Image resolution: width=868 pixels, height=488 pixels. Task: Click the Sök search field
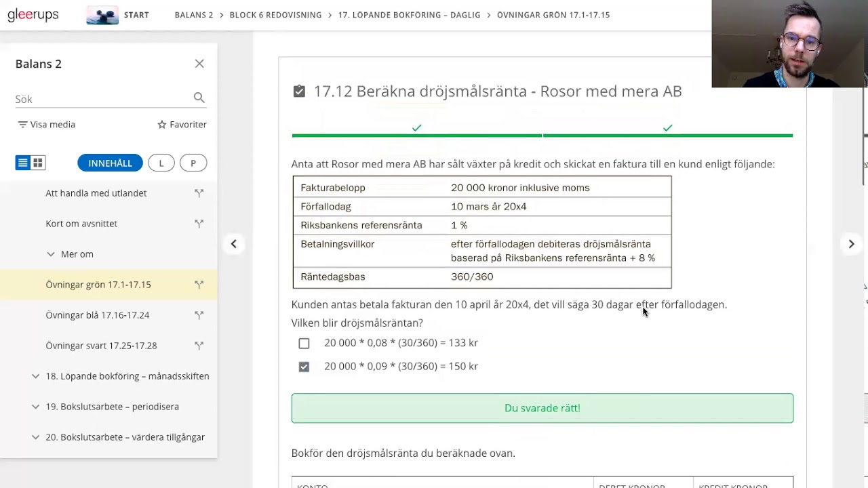click(102, 99)
